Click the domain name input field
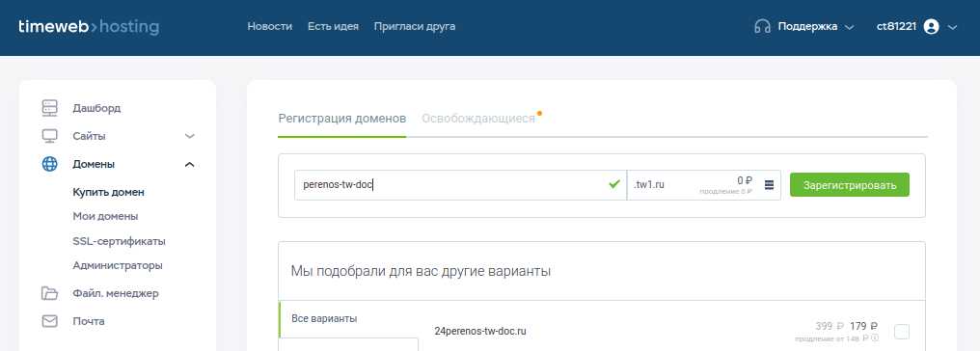The width and height of the screenshot is (980, 351). pyautogui.click(x=461, y=185)
